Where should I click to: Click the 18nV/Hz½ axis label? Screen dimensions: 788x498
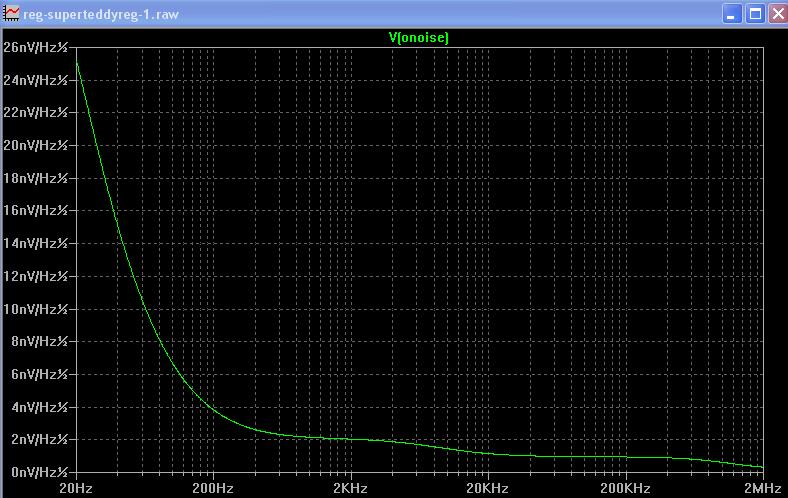click(35, 178)
